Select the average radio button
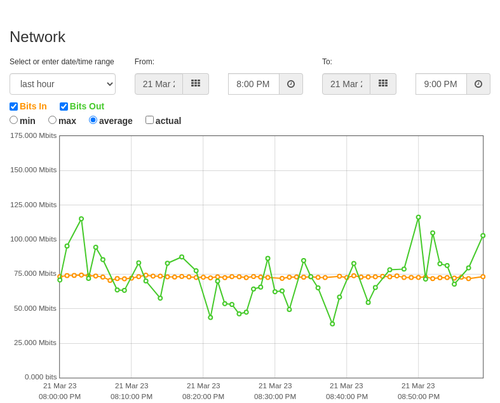This screenshot has height=403, width=500. point(93,120)
